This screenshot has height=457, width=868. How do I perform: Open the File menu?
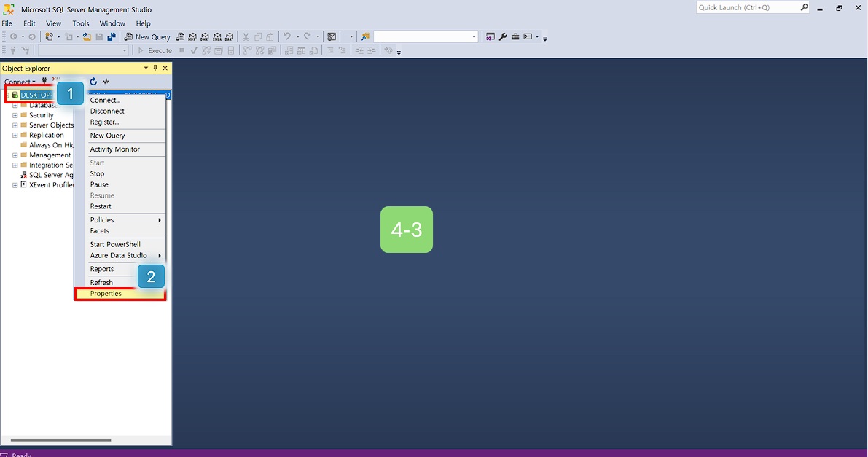(x=7, y=23)
